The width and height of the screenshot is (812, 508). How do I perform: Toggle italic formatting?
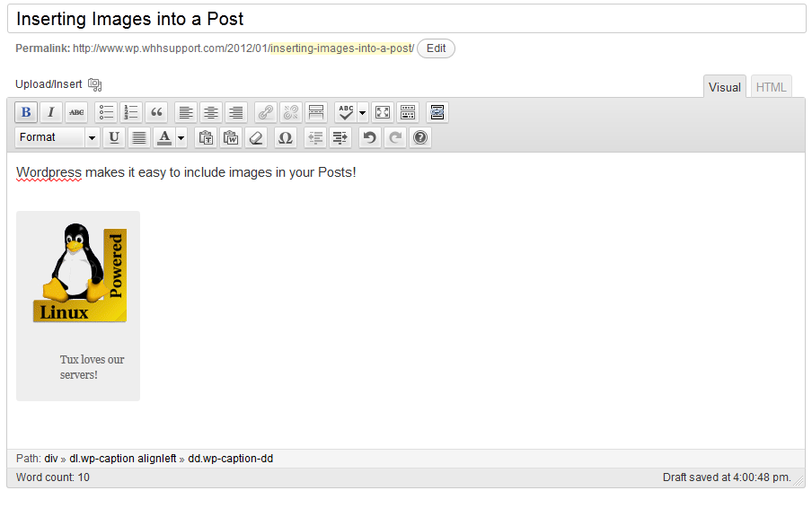point(51,112)
